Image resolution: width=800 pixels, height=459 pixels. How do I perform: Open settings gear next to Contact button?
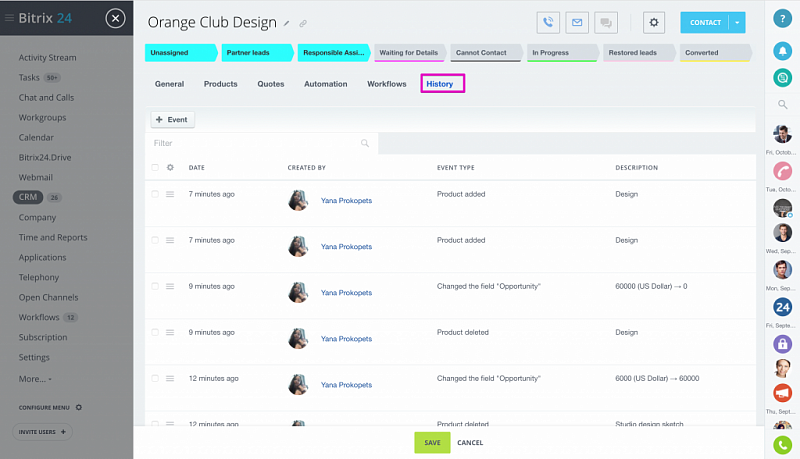pos(654,22)
